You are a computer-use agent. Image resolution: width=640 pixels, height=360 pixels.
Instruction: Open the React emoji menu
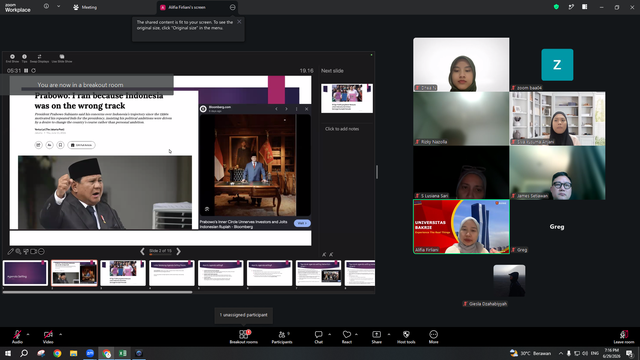tap(347, 337)
